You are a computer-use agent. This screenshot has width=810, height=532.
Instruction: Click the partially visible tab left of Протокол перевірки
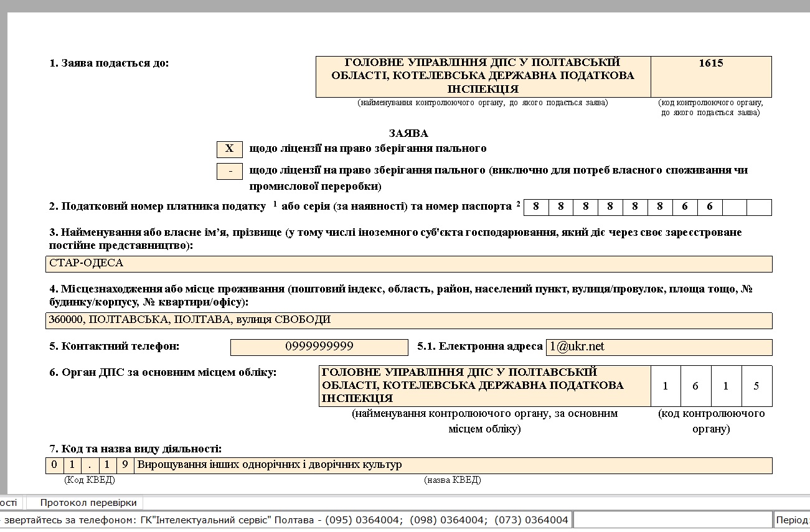tap(11, 503)
